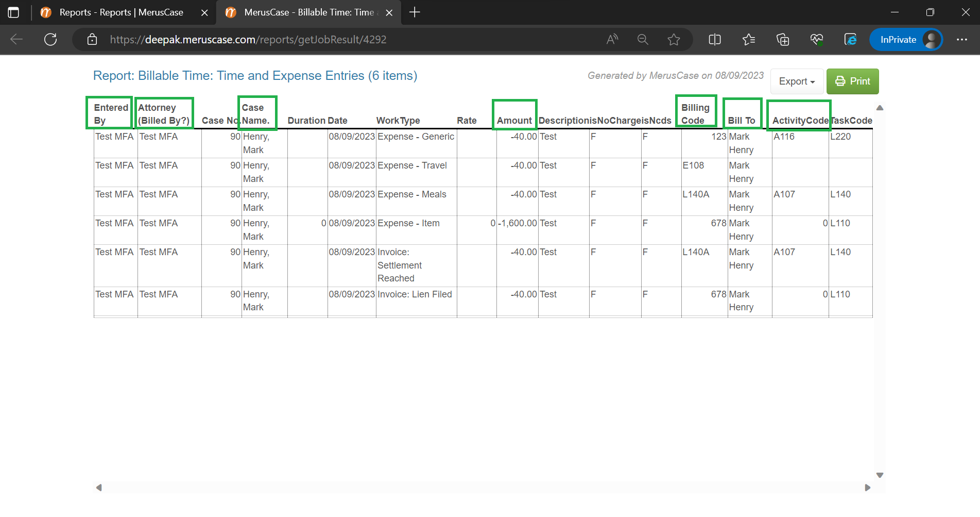The width and height of the screenshot is (980, 517).
Task: Click the Case Name column header
Action: (256, 114)
